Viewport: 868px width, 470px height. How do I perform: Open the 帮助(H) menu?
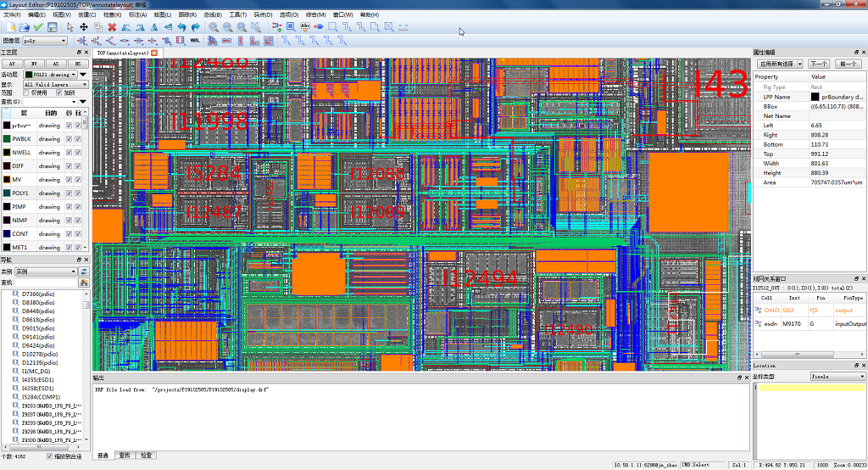[x=370, y=15]
